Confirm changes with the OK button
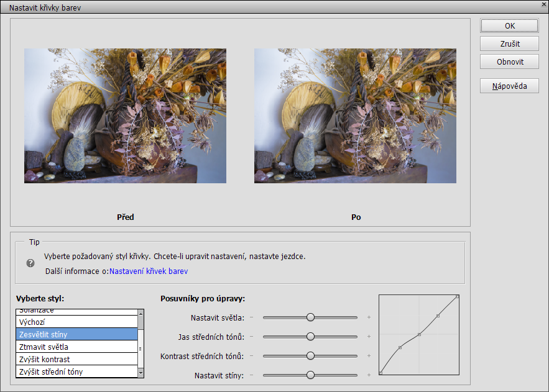549x392 pixels. [x=509, y=26]
